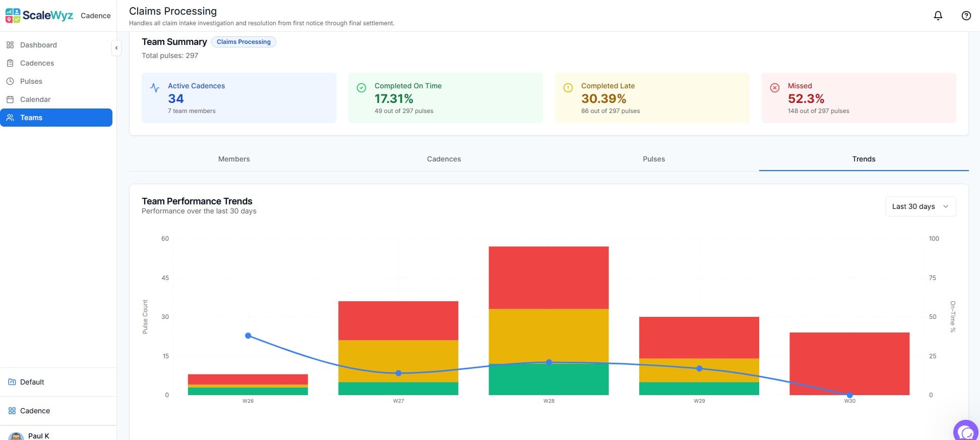The width and height of the screenshot is (980, 440).
Task: Open the Default workspace selector
Action: (x=32, y=382)
